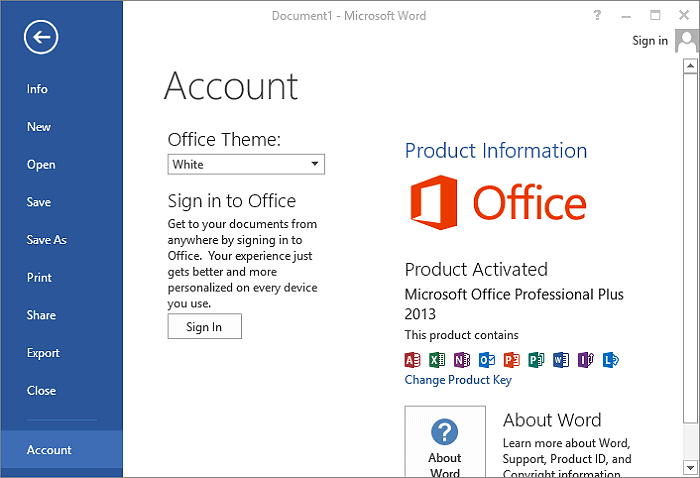
Task: Click the user avatar picture icon
Action: point(687,41)
